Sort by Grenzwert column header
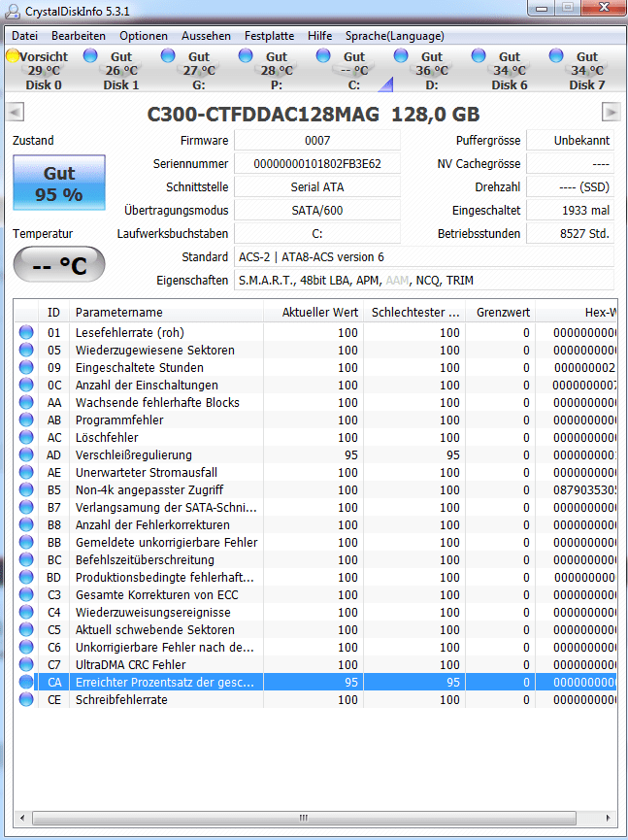 (500, 313)
